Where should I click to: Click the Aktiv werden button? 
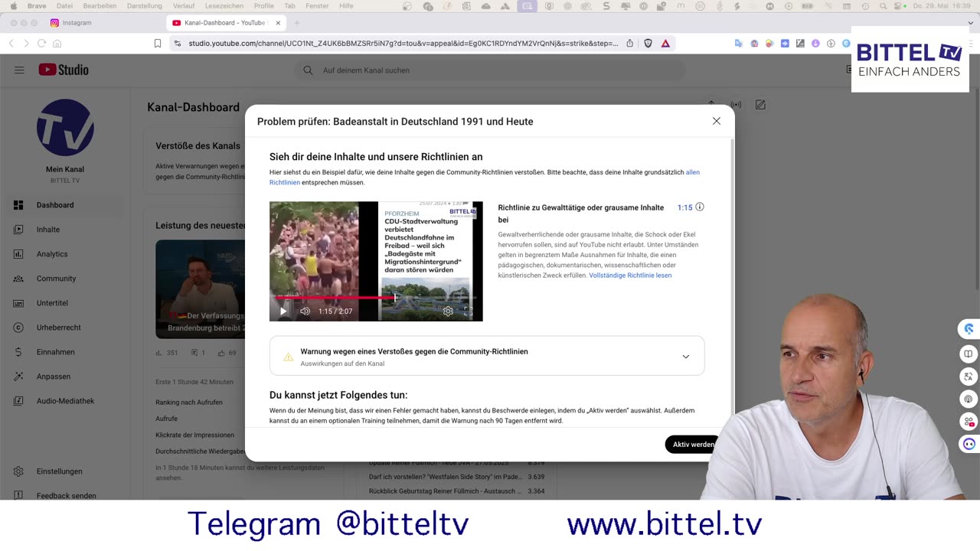point(693,445)
